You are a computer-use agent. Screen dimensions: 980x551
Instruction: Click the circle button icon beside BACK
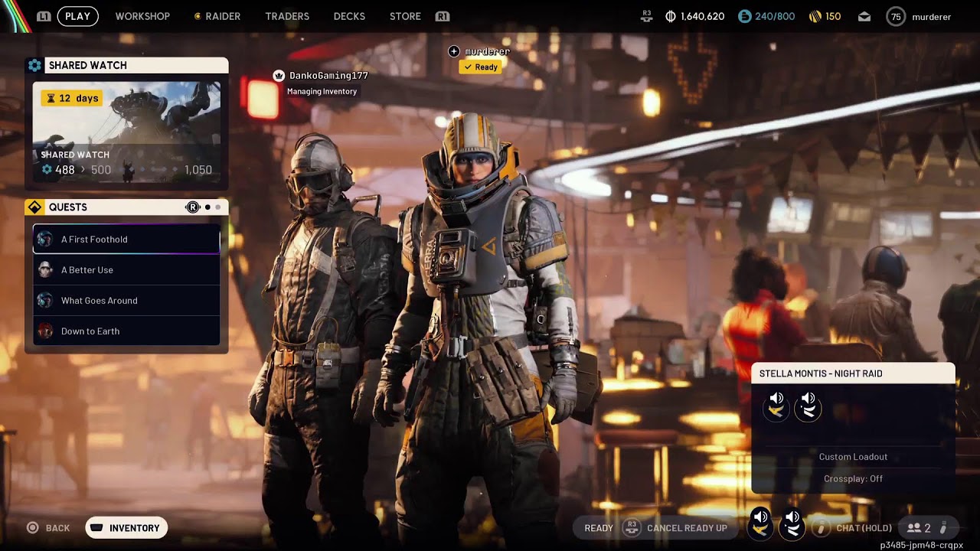[x=32, y=528]
